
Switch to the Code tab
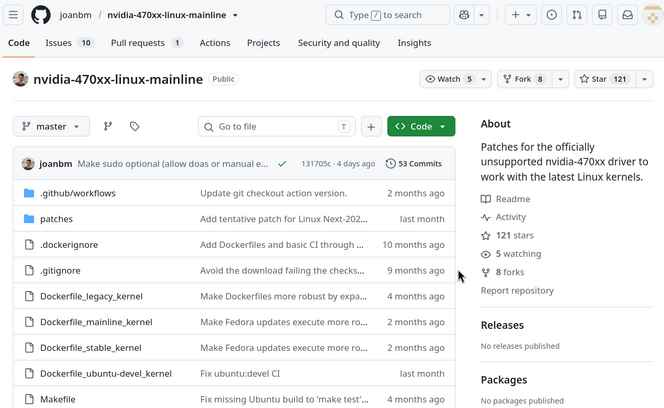19,43
